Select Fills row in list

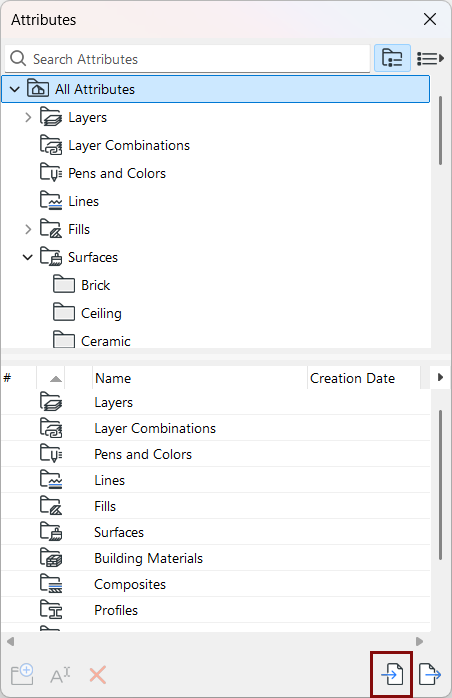216,506
